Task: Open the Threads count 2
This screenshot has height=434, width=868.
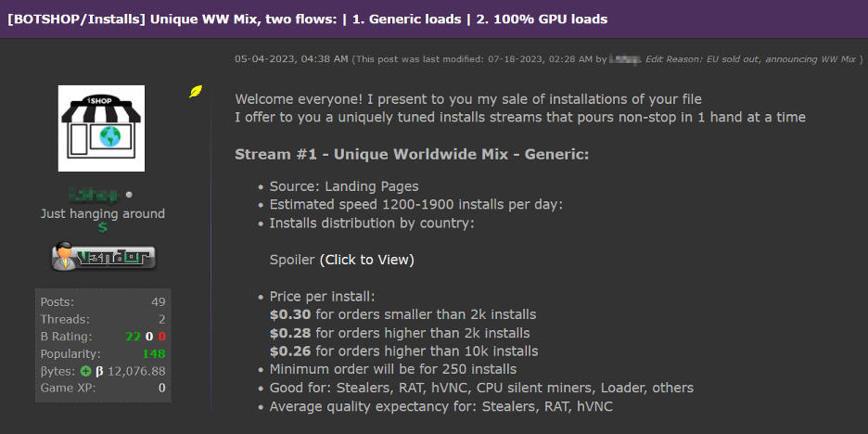Action: (x=161, y=319)
